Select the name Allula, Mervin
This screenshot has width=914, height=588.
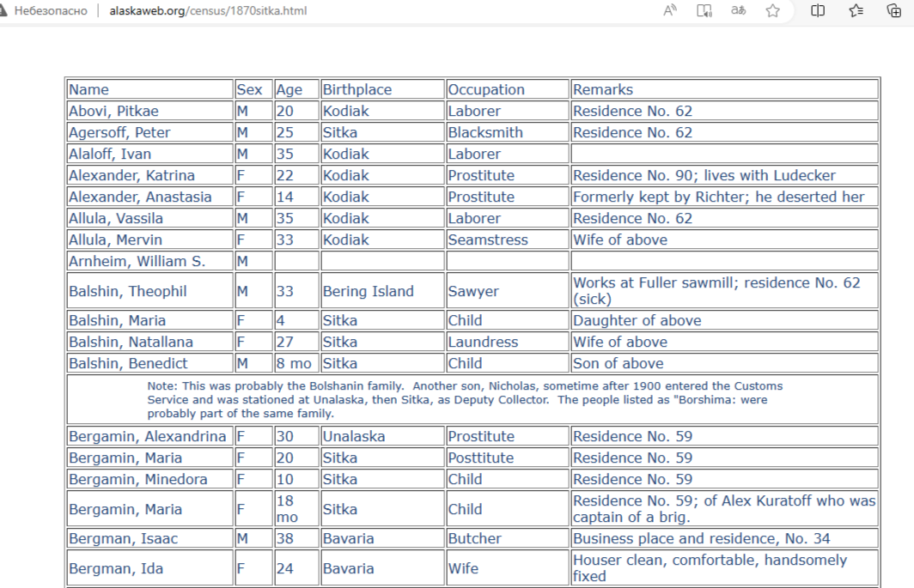[x=115, y=240]
